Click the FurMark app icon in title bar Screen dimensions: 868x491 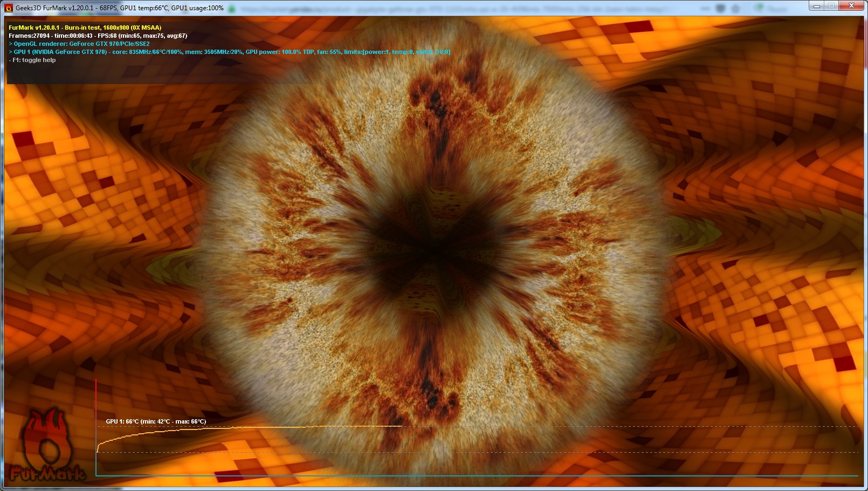tap(8, 8)
